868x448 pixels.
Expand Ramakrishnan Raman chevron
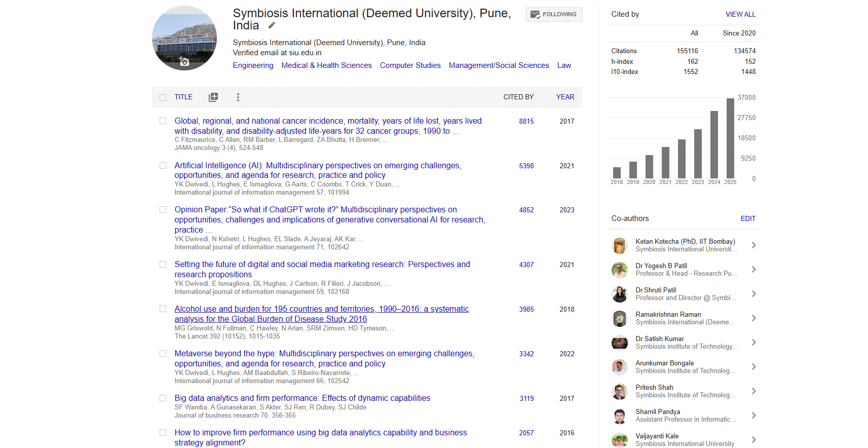point(753,318)
